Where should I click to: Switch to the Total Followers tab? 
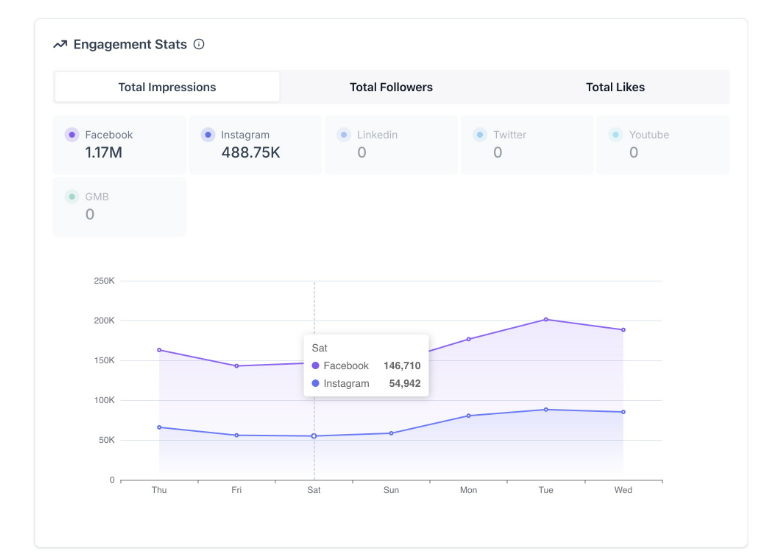[391, 87]
